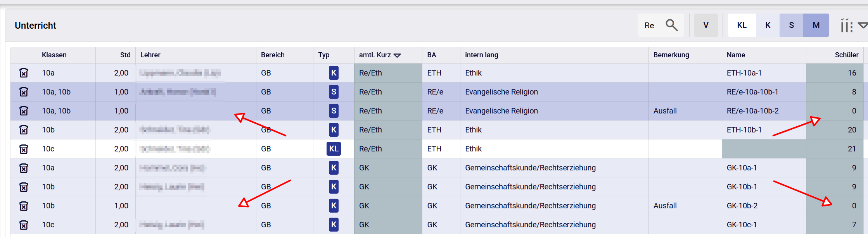
Task: Click the Lehrer column header
Action: coord(150,55)
